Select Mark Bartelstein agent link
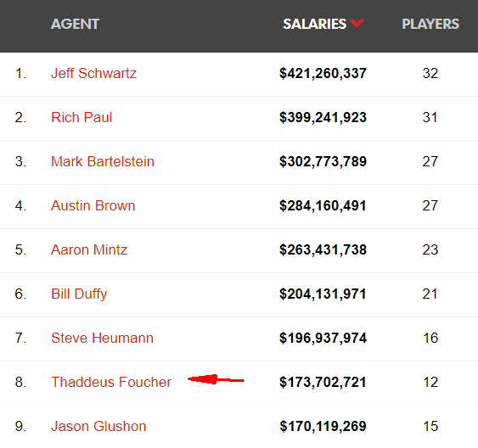 coord(103,161)
